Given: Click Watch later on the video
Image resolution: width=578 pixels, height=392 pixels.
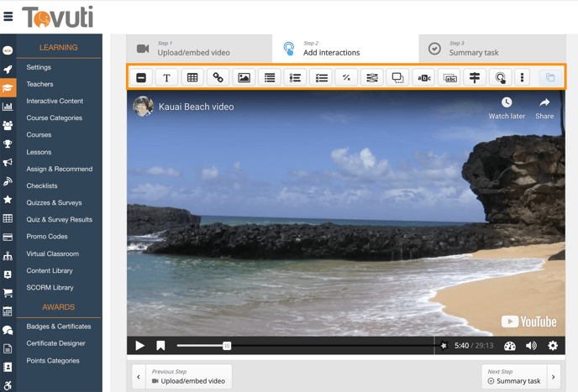Looking at the screenshot, I should click(x=507, y=108).
